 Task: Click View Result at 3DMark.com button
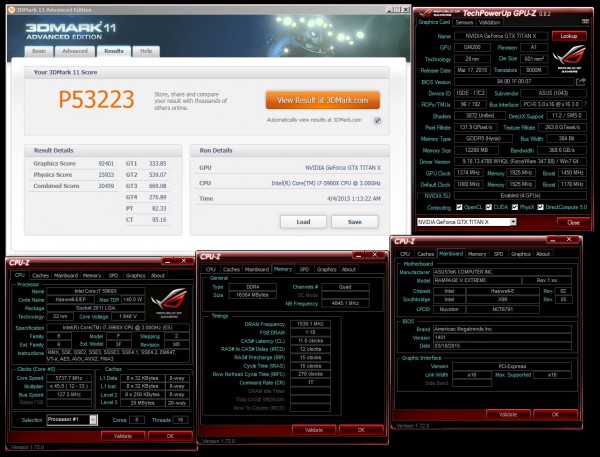[x=323, y=100]
